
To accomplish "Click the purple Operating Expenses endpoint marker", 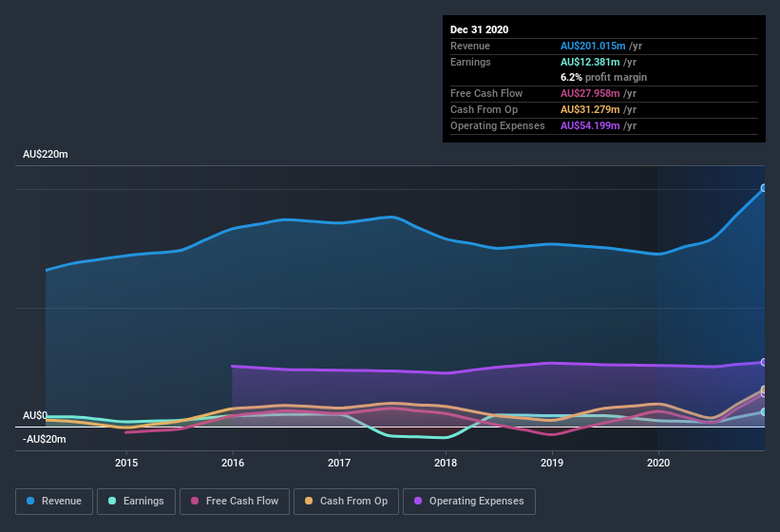I will tap(764, 362).
